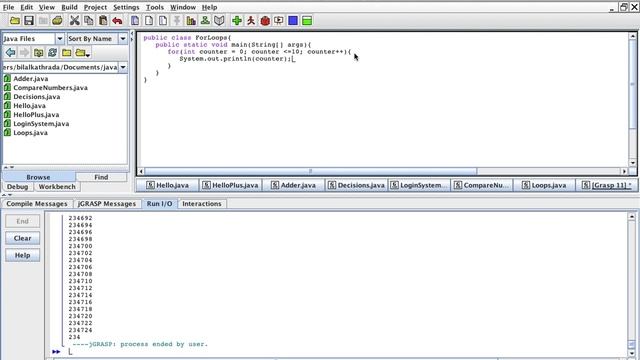
Task: Copy selection using the copy icon
Action: (x=89, y=20)
